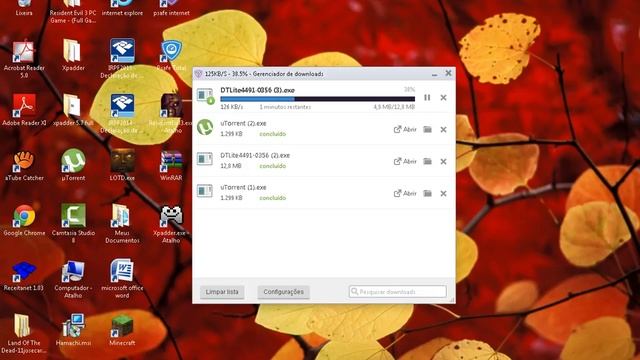Open the uTorrent (2).exe file via Abrir
The image size is (640, 360).
[x=405, y=129]
